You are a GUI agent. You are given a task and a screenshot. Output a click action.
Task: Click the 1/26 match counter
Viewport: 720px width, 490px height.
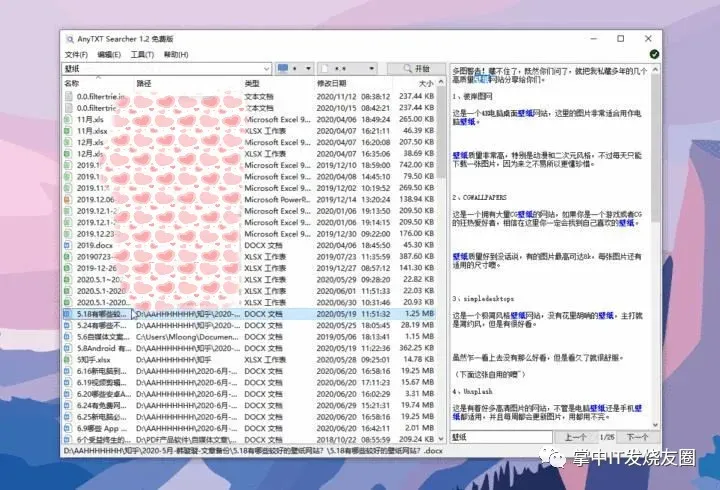pos(607,437)
